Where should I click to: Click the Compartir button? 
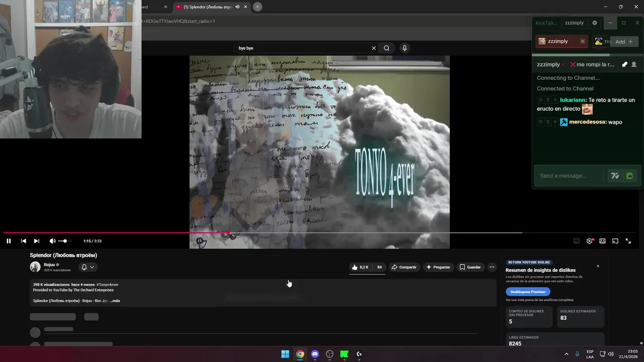404,267
